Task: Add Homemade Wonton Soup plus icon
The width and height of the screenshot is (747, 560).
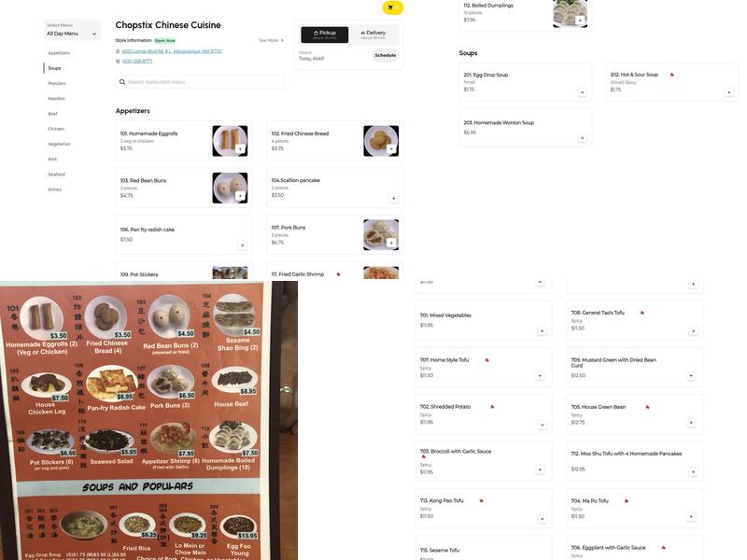Action: 582,138
